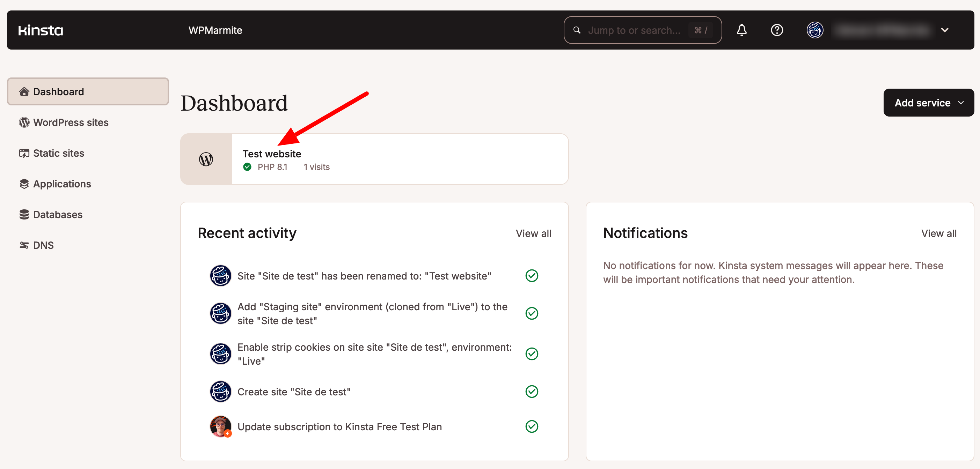980x469 pixels.
Task: Click the Create site activity entry
Action: tap(294, 392)
